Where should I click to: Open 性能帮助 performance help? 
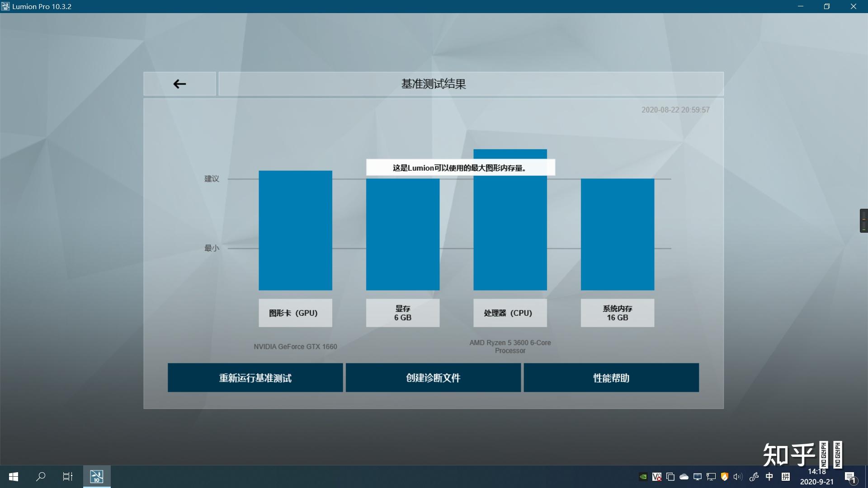(611, 378)
